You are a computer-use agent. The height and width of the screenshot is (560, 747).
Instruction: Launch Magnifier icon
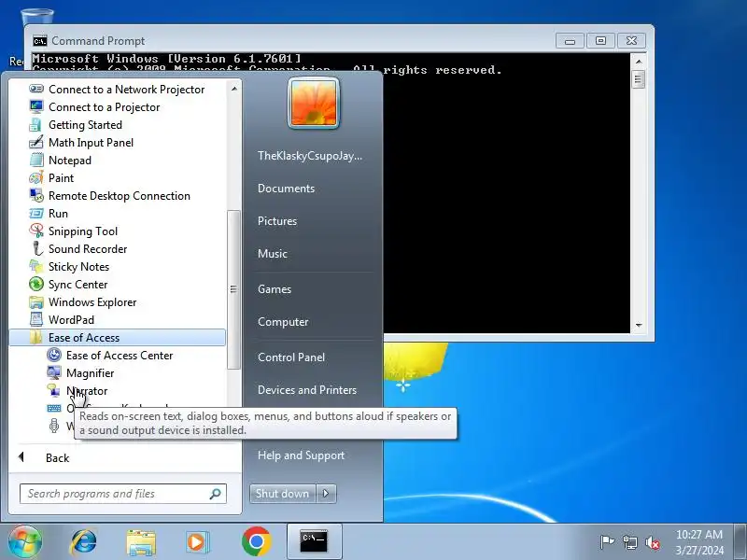[54, 372]
